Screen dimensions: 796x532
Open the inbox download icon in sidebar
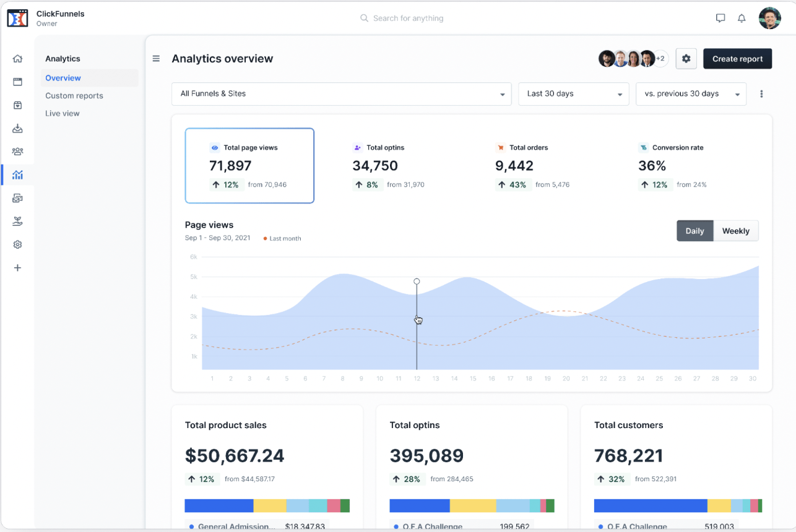point(17,129)
